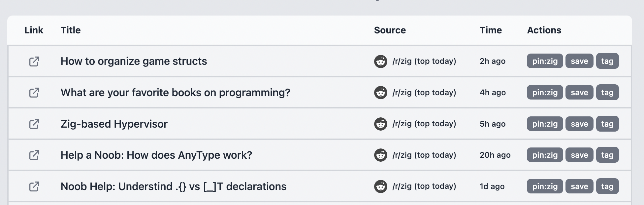644x205 pixels.
Task: Tag the Zig-based Hypervisor post
Action: 607,124
